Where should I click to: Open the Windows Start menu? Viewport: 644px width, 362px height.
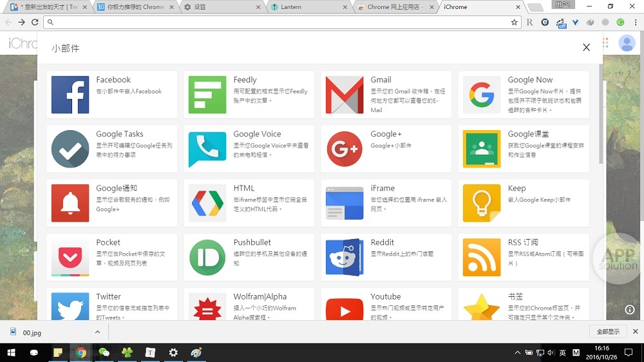(12, 352)
